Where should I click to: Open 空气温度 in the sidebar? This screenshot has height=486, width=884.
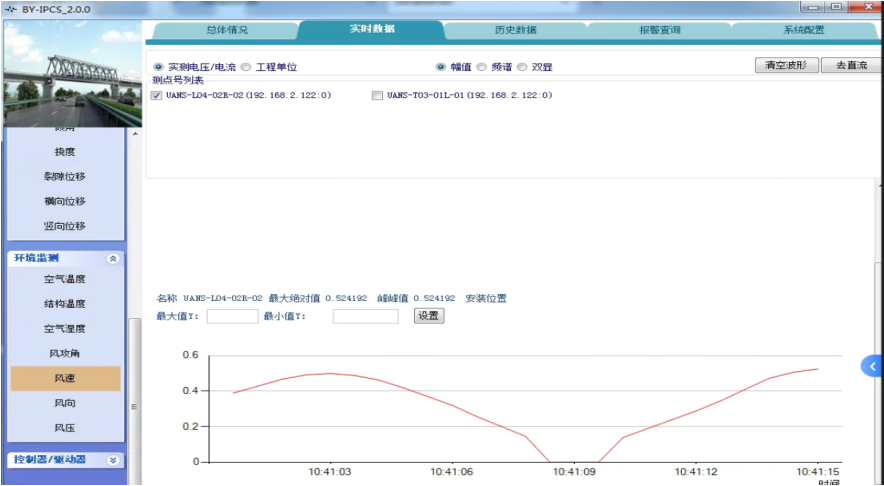tap(65, 279)
